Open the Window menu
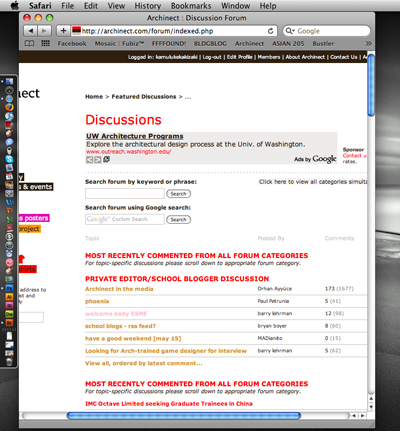Screen dimensions: 400x431 (x=235, y=6)
